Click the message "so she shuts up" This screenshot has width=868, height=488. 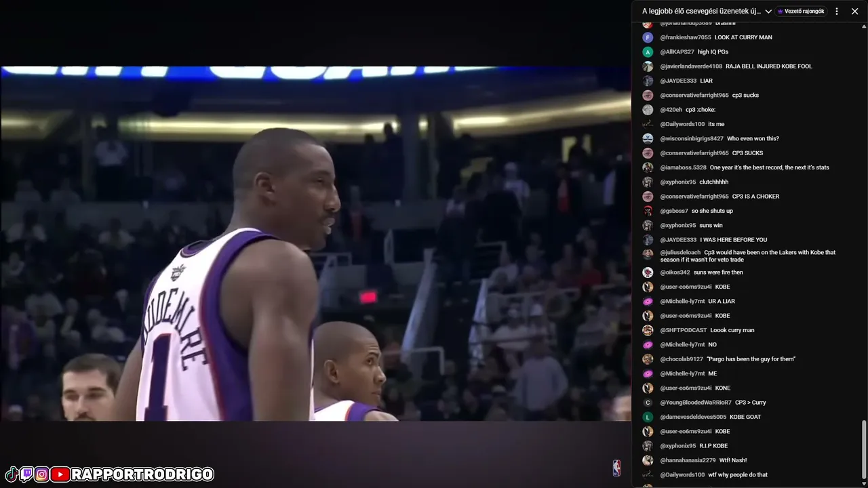click(712, 211)
